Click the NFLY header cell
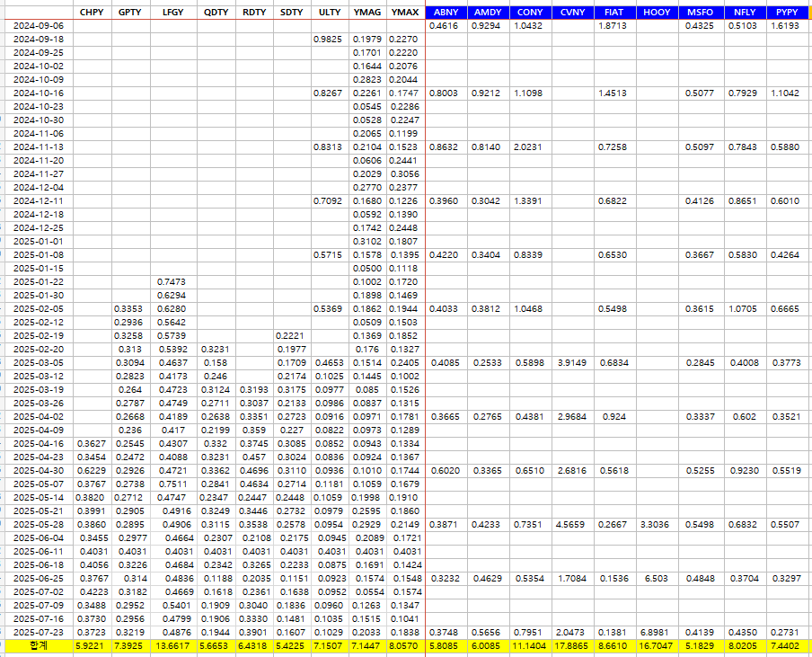 [x=745, y=13]
